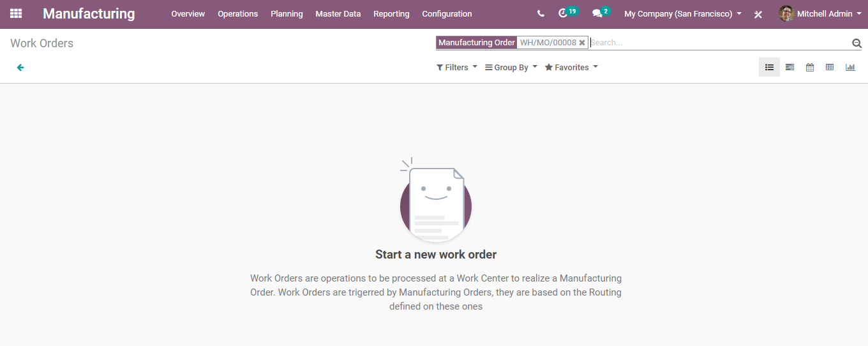The width and height of the screenshot is (868, 346).
Task: Open the Mitchell Admin user menu
Action: tap(819, 13)
